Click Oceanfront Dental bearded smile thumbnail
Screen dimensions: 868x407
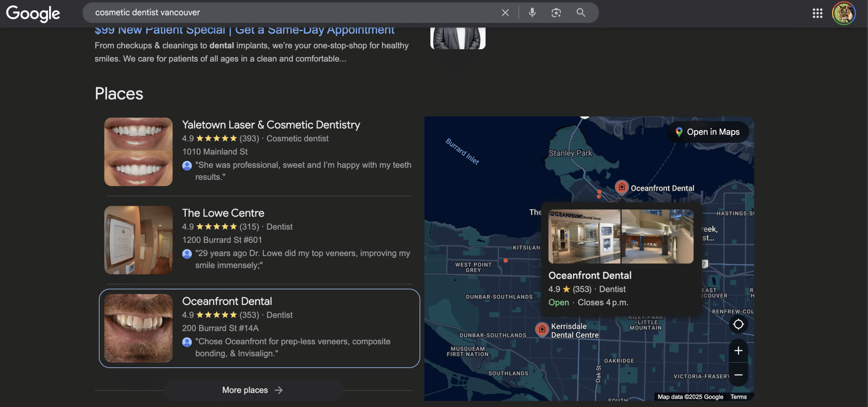pyautogui.click(x=138, y=328)
